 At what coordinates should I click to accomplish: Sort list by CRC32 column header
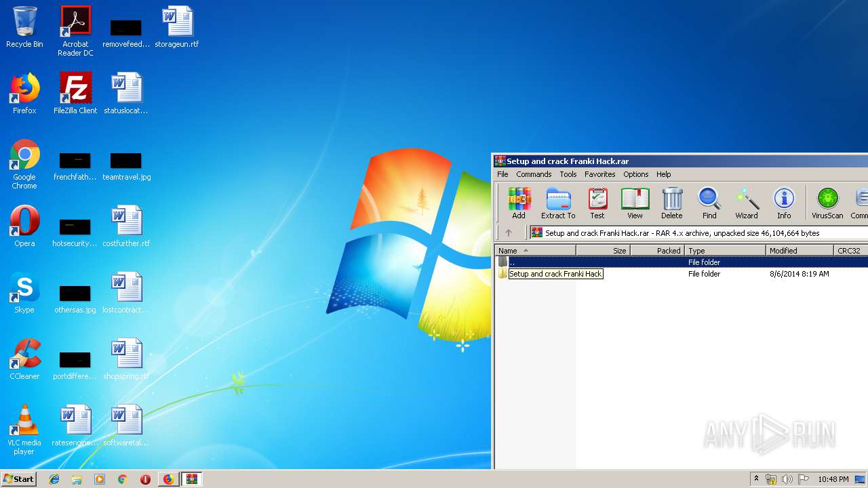(851, 250)
